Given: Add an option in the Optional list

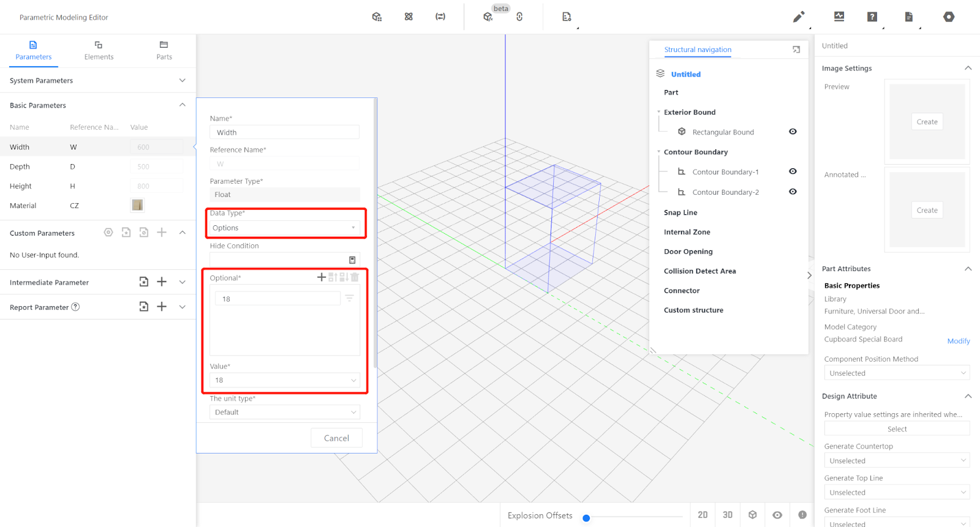Looking at the screenshot, I should point(321,277).
